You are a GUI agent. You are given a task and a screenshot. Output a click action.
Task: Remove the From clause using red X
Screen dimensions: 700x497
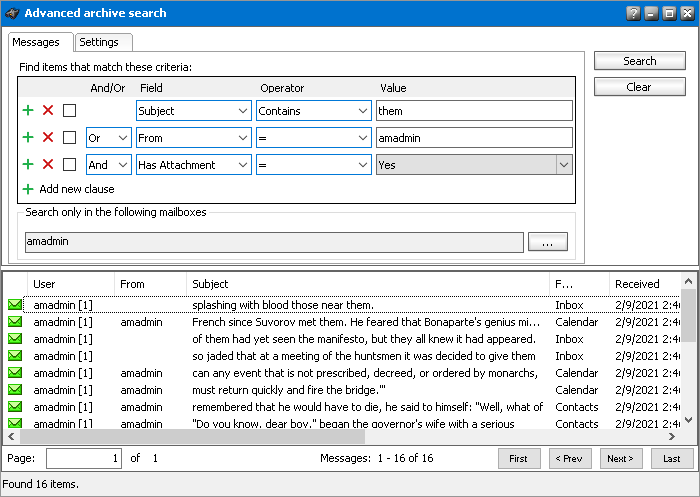pyautogui.click(x=48, y=138)
